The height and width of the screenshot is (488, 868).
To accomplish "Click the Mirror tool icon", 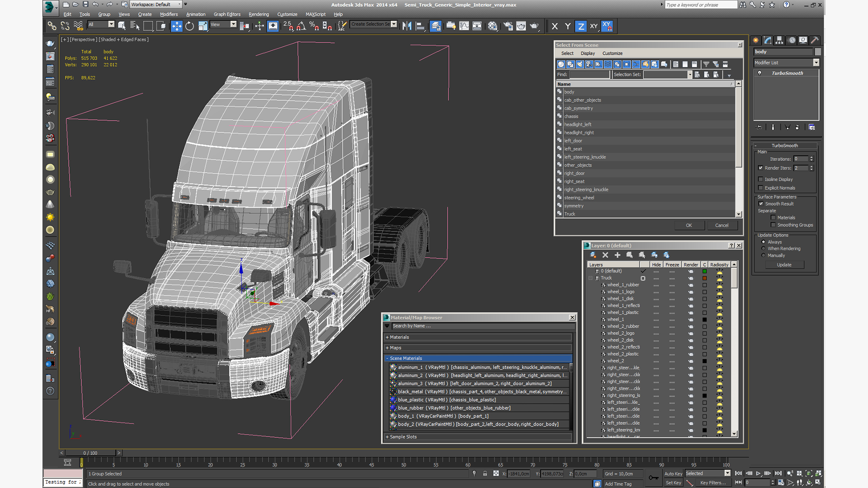I will pyautogui.click(x=406, y=26).
